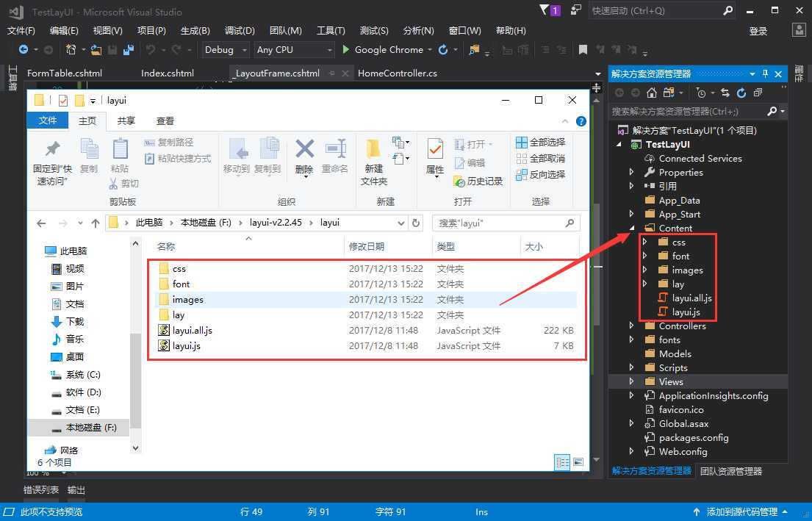Screen dimensions: 812x521
Task: Start debugging with Google Chrome play icon
Action: (x=346, y=50)
